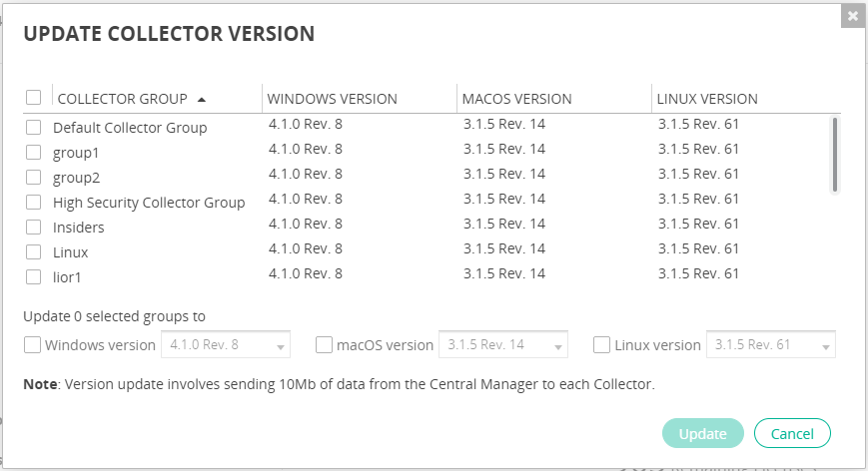Viewport: 868px width, 471px height.
Task: Check the Default Collector Group checkbox
Action: point(34,128)
